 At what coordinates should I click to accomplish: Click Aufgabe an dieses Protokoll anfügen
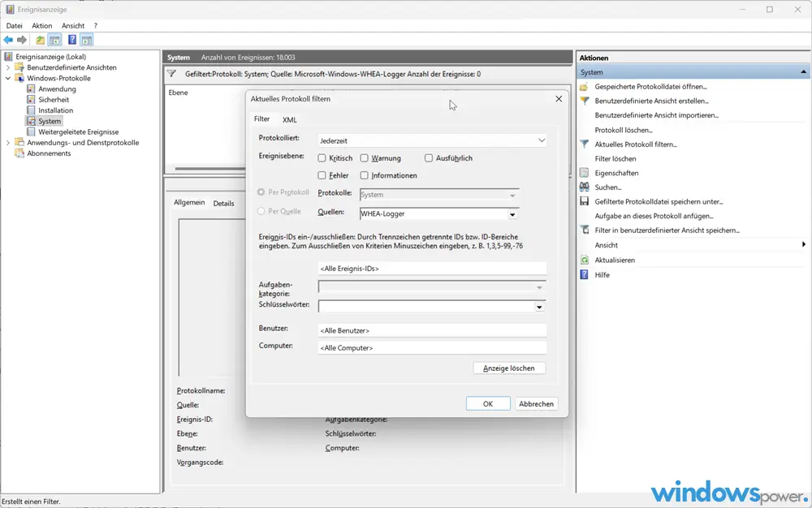[654, 216]
